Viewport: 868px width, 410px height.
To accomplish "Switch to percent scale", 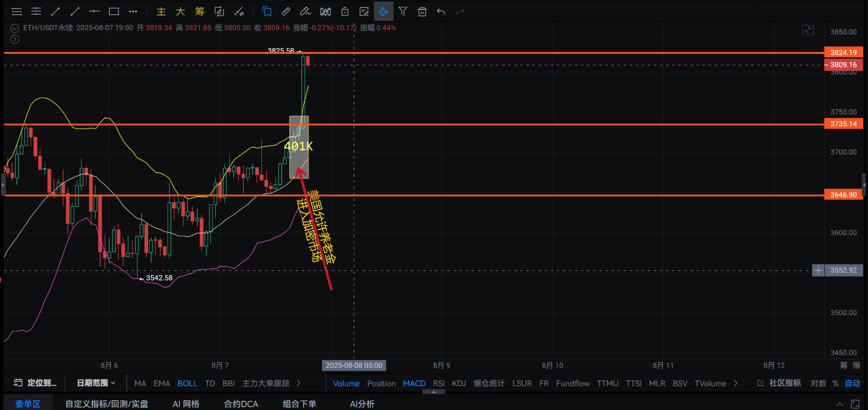I will click(835, 383).
